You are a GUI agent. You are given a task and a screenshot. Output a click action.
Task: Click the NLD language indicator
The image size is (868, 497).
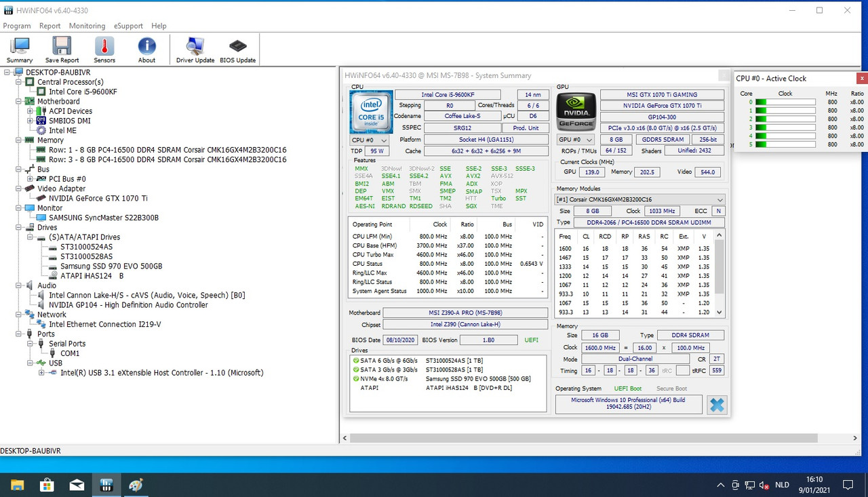pos(782,485)
